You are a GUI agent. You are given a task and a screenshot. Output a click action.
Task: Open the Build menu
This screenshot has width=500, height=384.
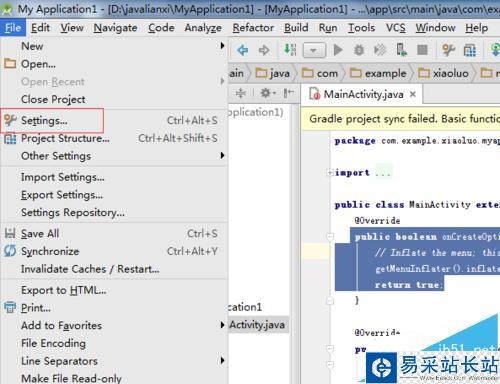[296, 28]
